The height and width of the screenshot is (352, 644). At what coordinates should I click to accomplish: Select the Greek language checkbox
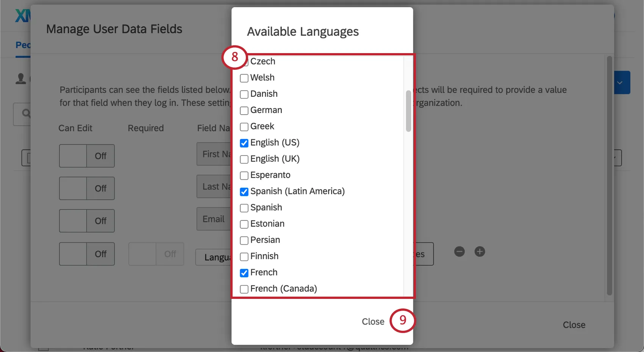tap(244, 127)
